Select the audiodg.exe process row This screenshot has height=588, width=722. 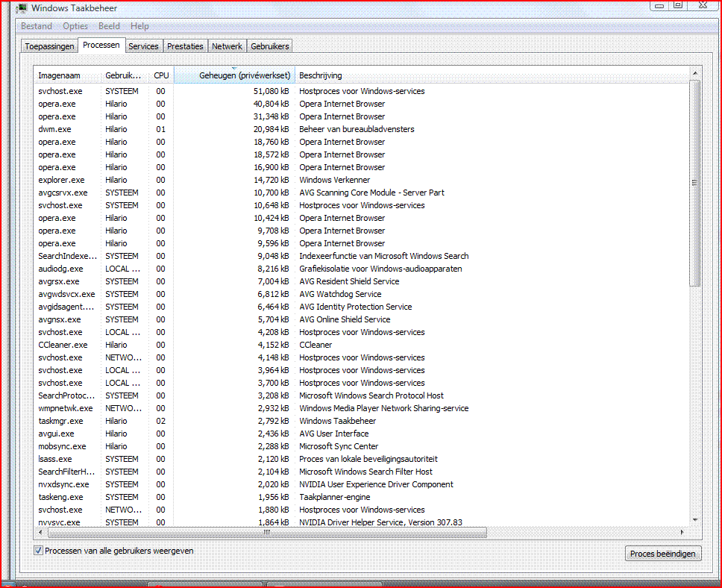tap(361, 269)
